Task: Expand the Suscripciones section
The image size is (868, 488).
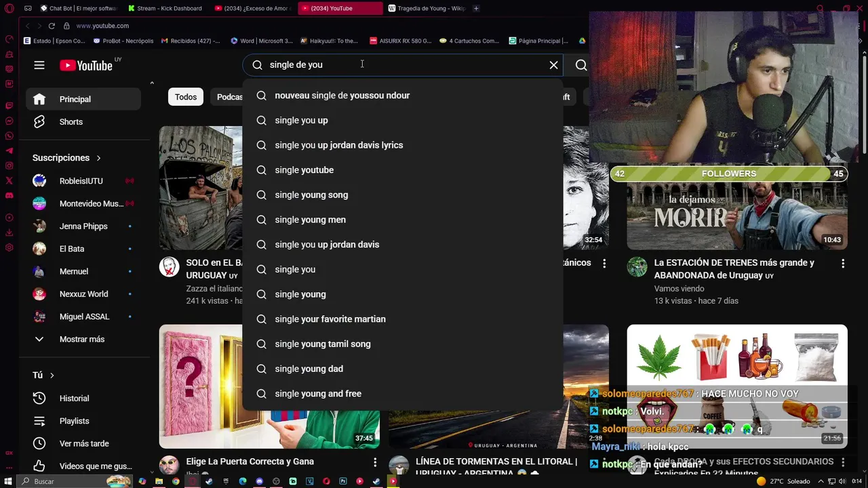Action: (x=67, y=158)
